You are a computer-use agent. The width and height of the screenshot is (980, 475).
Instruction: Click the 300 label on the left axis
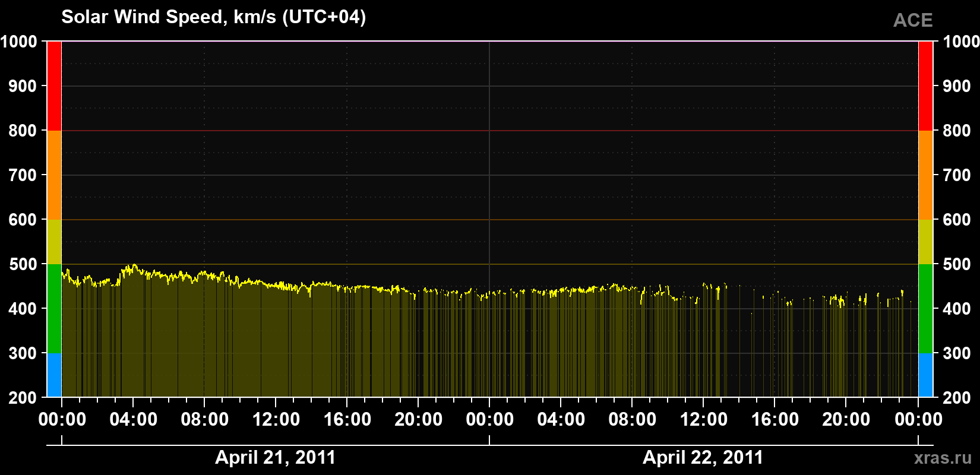pyautogui.click(x=23, y=353)
